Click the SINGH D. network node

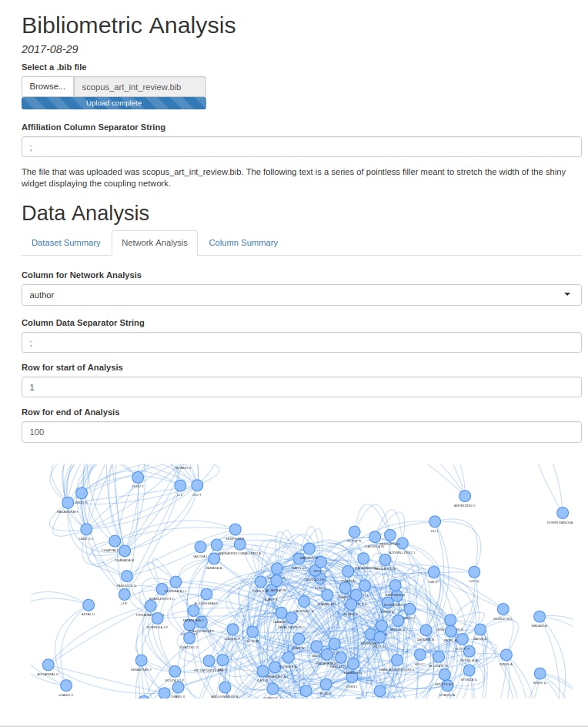[540, 674]
